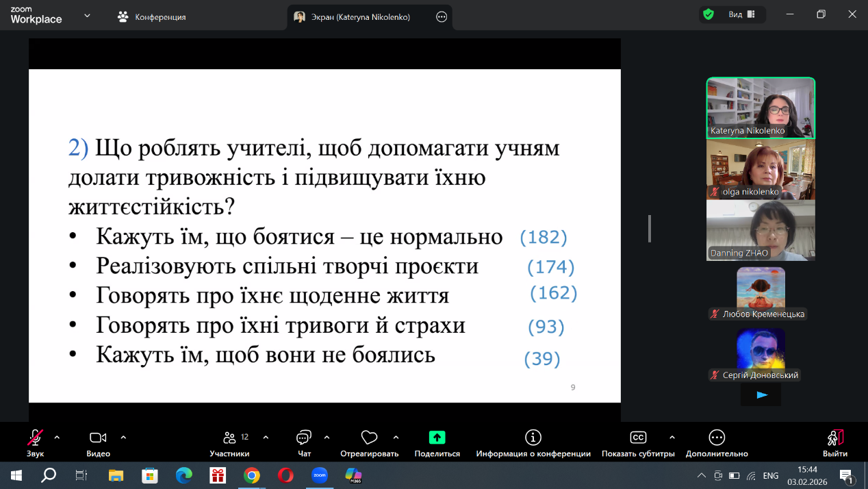The height and width of the screenshot is (489, 868).
Task: Click the Выйти leave button
Action: pos(835,442)
